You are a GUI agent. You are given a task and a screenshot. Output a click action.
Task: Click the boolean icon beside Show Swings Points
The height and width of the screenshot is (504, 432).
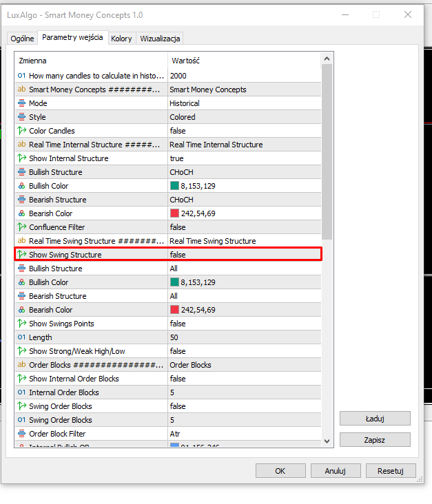pyautogui.click(x=21, y=324)
